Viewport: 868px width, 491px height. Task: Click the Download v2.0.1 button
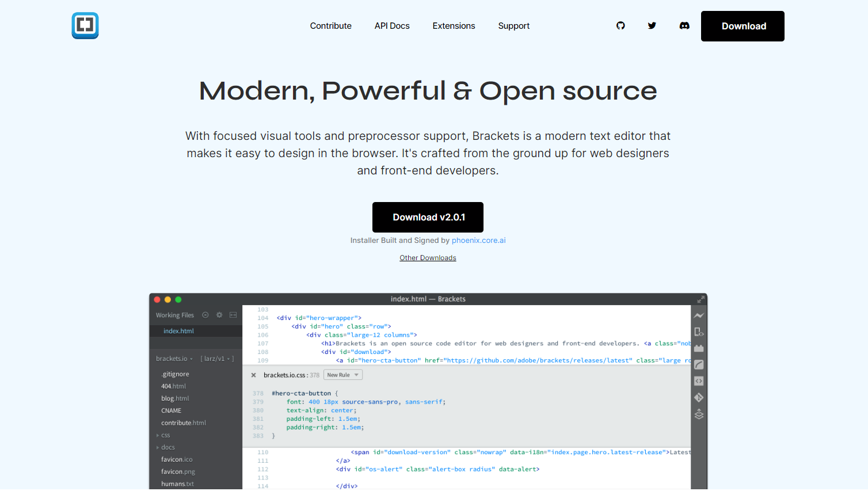click(428, 217)
